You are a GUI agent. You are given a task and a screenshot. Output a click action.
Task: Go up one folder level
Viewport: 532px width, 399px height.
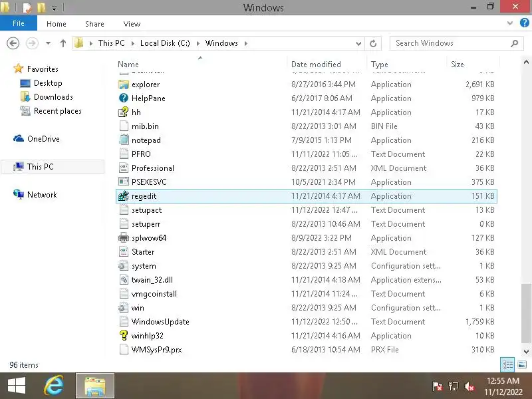[63, 43]
